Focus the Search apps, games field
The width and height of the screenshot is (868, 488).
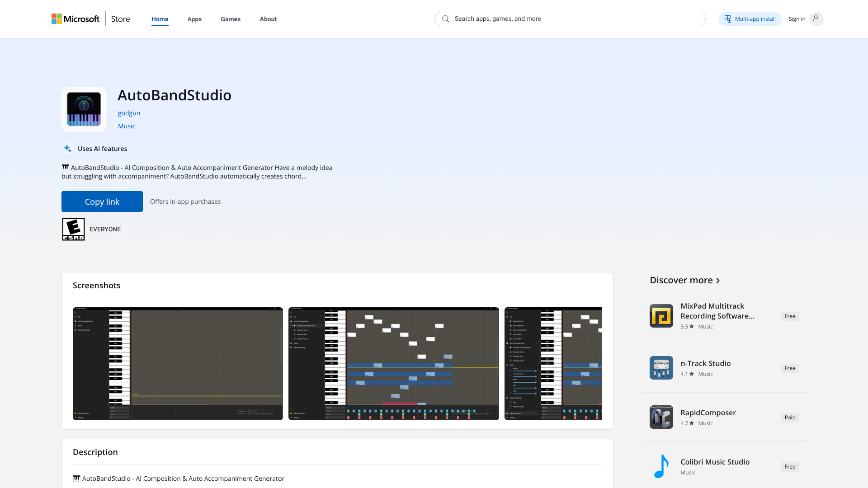pos(574,19)
